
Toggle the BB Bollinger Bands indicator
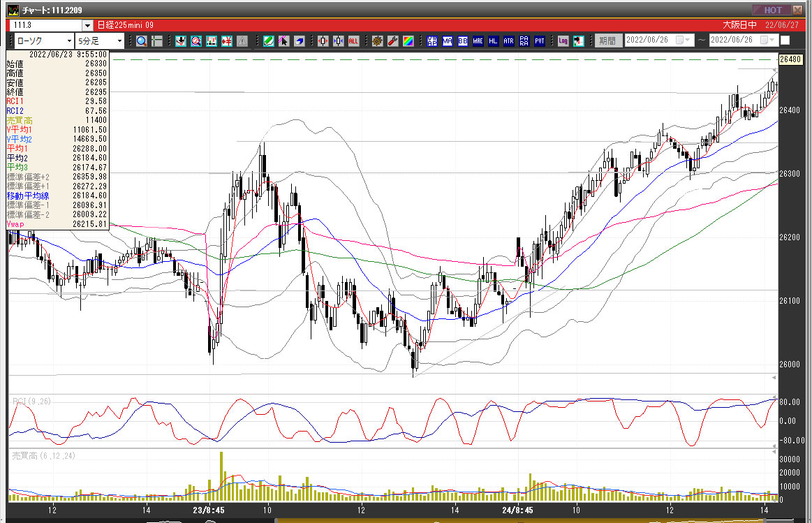point(462,41)
